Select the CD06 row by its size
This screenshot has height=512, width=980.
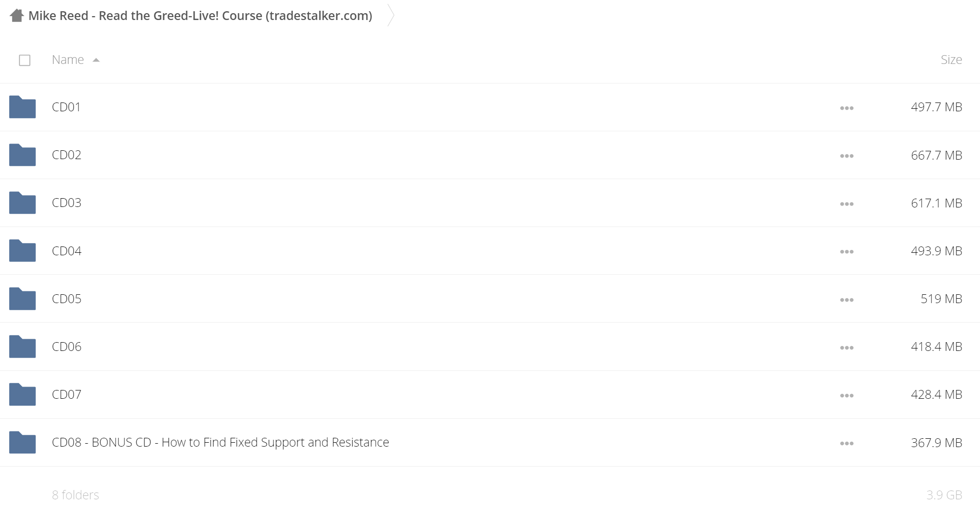point(937,347)
